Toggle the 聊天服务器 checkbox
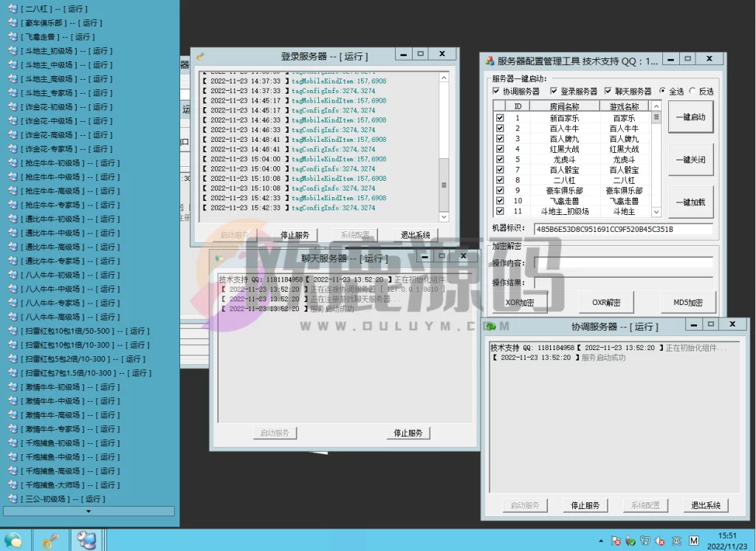 [x=607, y=92]
